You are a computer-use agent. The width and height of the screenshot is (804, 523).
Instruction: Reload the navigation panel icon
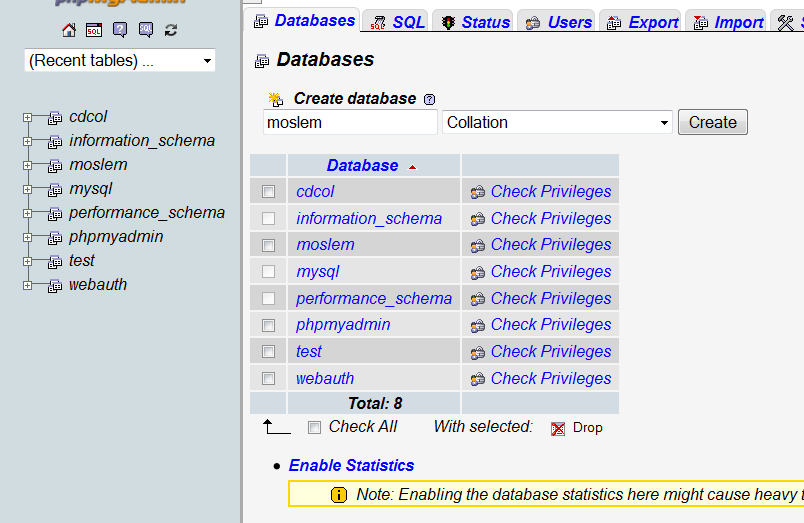point(171,30)
